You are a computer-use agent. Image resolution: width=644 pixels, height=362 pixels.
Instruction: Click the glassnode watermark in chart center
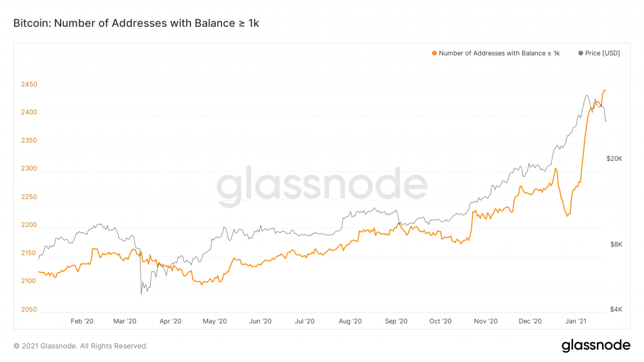(x=322, y=186)
